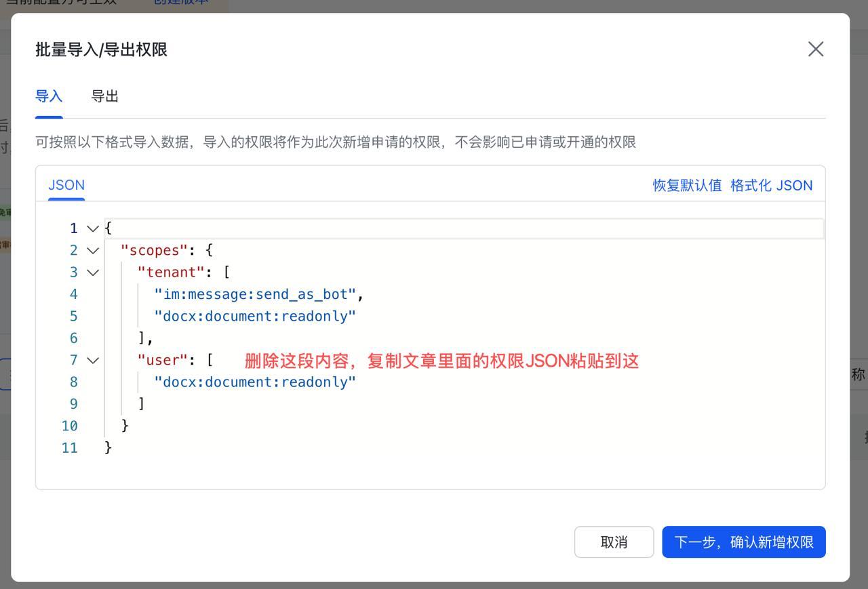Click "docx:document:readonly" on line 5
This screenshot has width=868, height=589.
(255, 317)
